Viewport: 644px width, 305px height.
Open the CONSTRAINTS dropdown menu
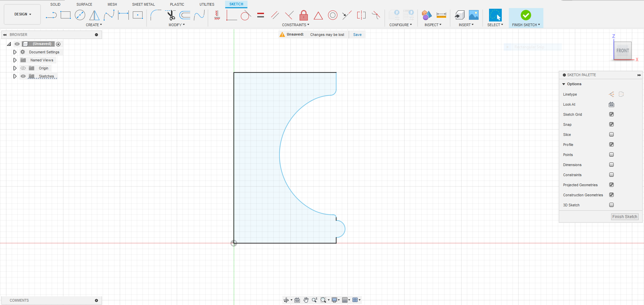tap(296, 25)
